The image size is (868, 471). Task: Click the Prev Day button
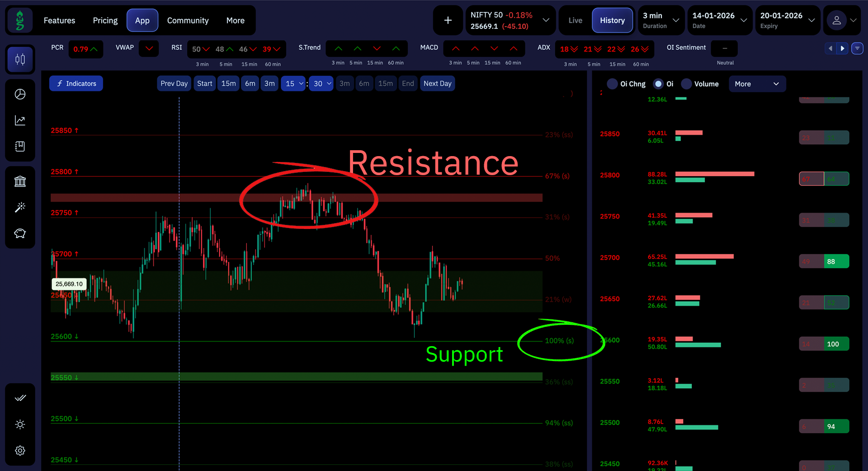click(x=174, y=83)
